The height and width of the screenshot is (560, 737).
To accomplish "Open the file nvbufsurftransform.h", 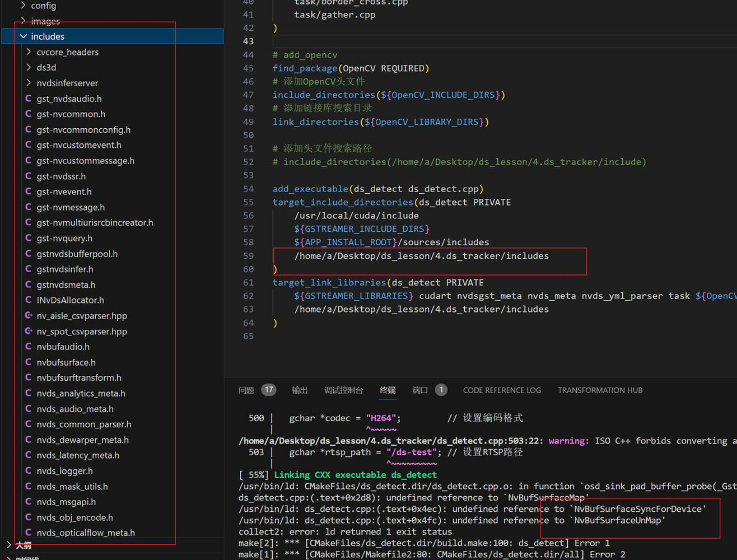I will 79,378.
